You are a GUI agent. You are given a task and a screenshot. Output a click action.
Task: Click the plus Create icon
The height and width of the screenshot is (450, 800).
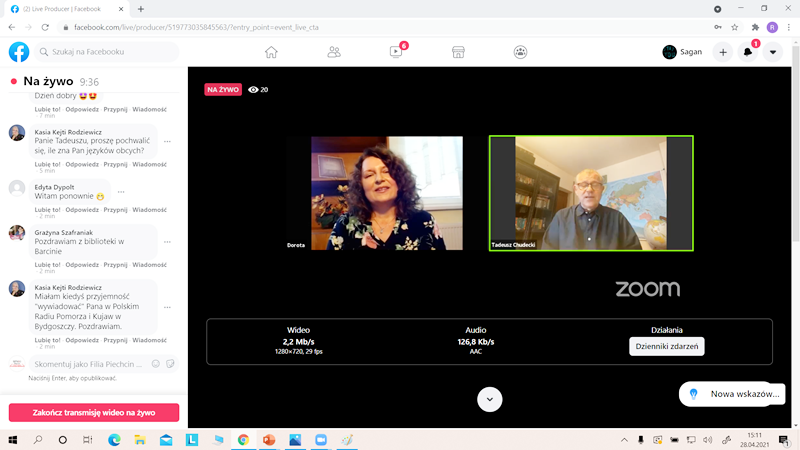(723, 52)
